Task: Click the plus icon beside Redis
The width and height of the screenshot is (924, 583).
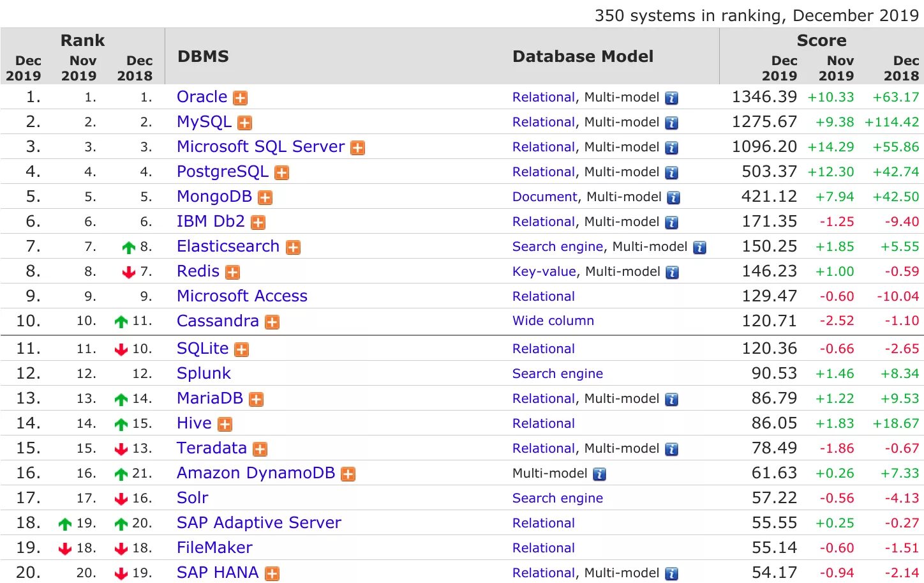Action: pyautogui.click(x=233, y=273)
